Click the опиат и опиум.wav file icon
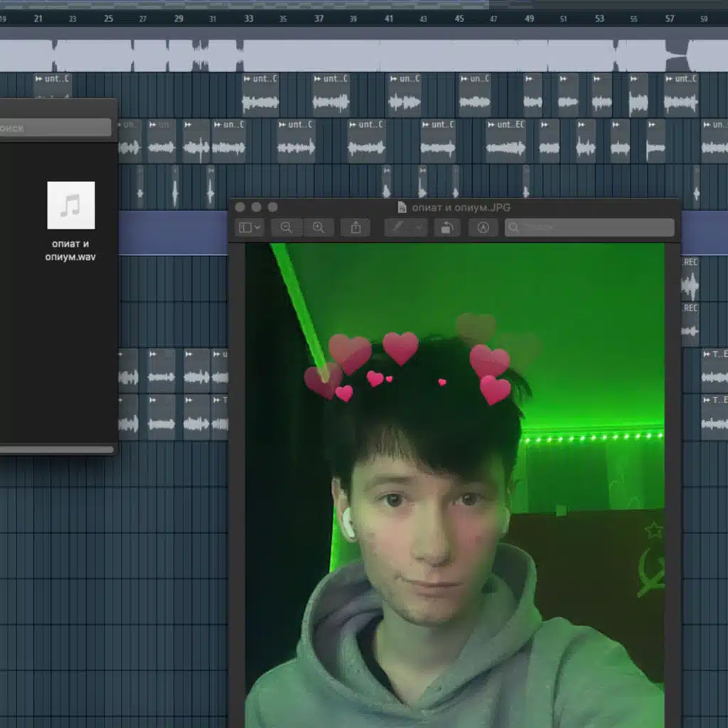The width and height of the screenshot is (728, 728). [x=70, y=205]
